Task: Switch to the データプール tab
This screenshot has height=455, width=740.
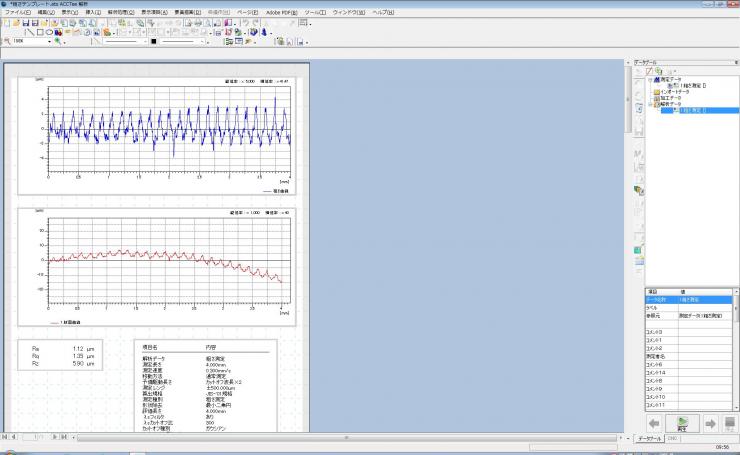Action: point(649,438)
